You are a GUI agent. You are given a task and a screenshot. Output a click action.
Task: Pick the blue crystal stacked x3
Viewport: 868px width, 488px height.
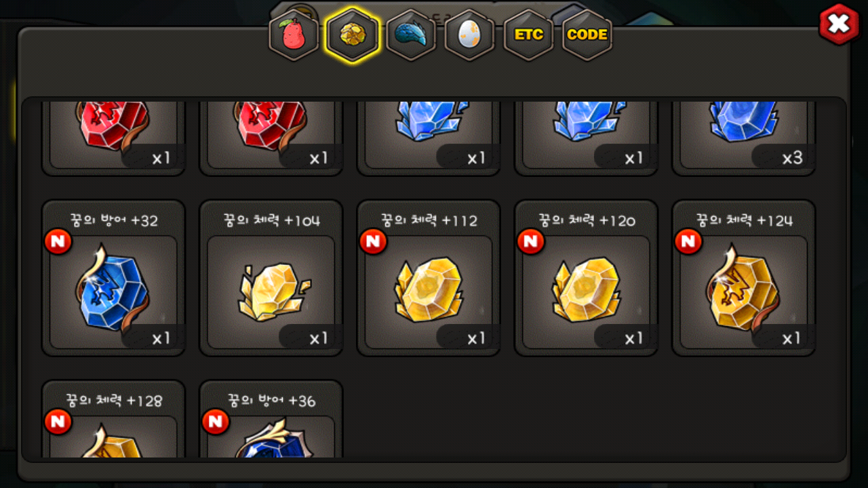tap(744, 138)
